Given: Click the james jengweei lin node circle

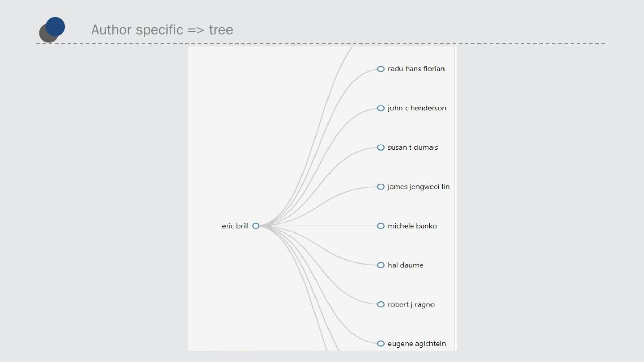Looking at the screenshot, I should point(381,187).
